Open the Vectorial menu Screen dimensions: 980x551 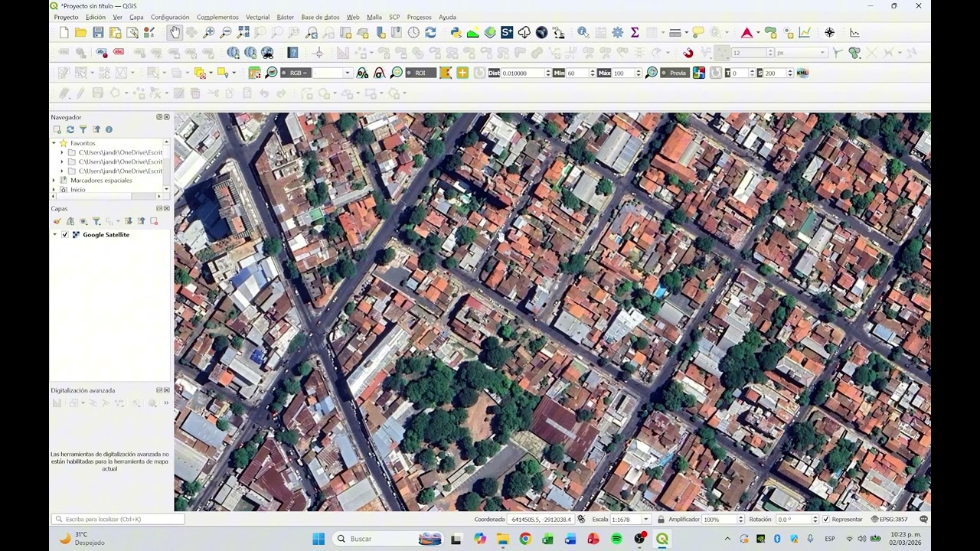(257, 17)
